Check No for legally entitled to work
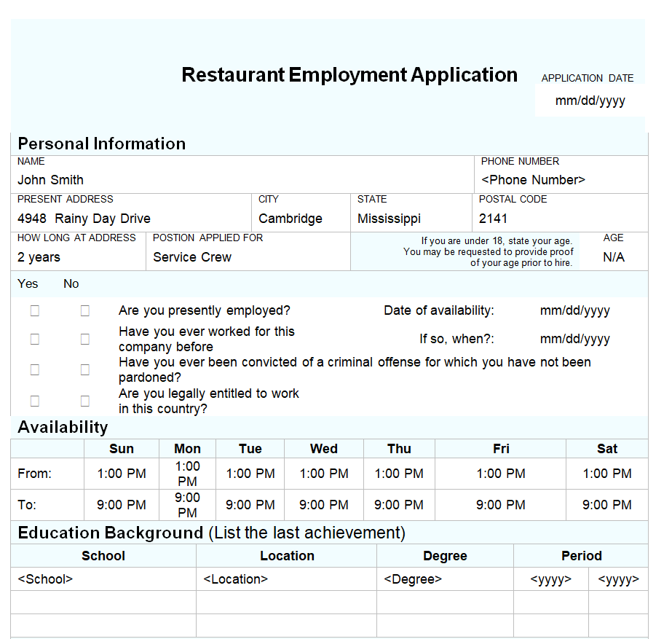The width and height of the screenshot is (672, 639). 85,401
